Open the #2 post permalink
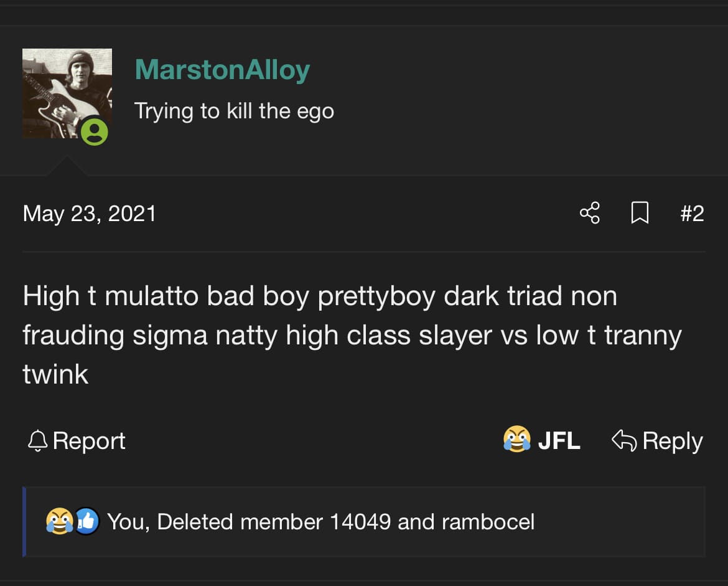The width and height of the screenshot is (728, 586). (693, 214)
